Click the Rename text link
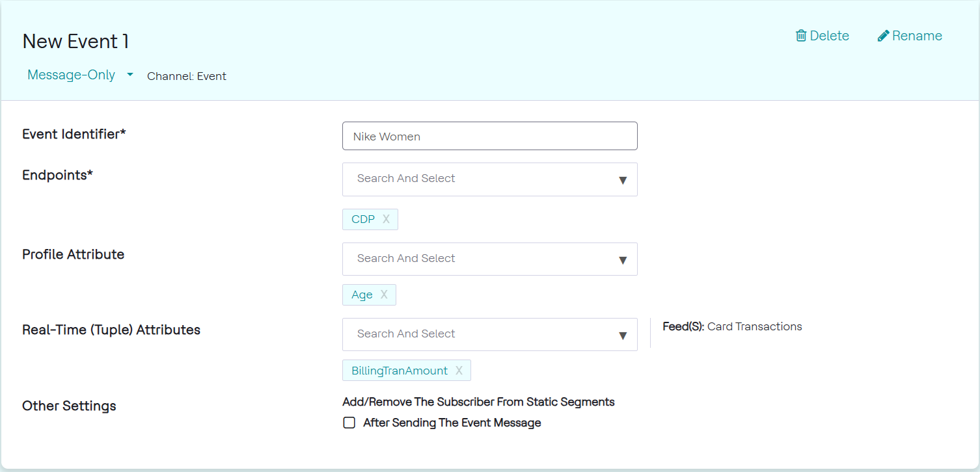Screen dimensions: 980x472 (917, 36)
